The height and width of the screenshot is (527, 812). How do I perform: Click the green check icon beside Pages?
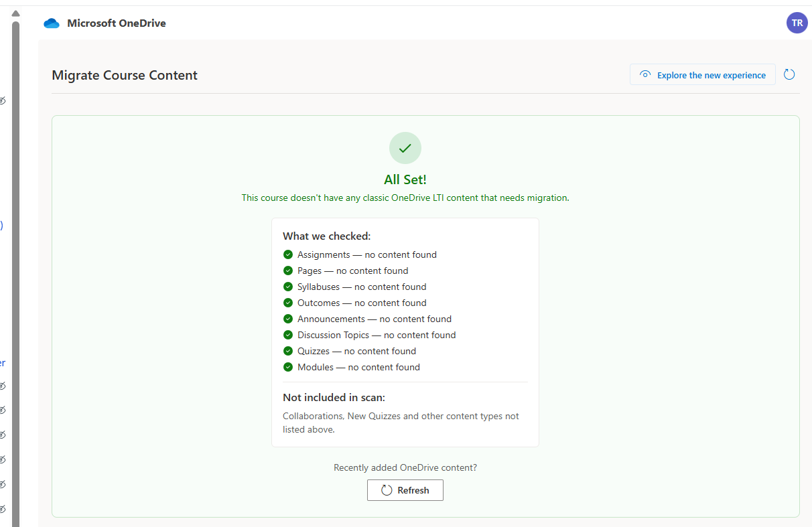tap(288, 271)
